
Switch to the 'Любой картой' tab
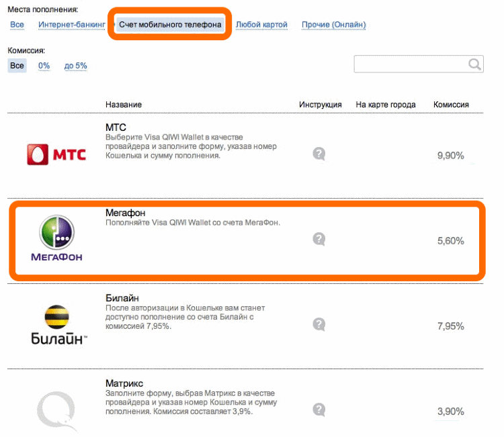261,25
